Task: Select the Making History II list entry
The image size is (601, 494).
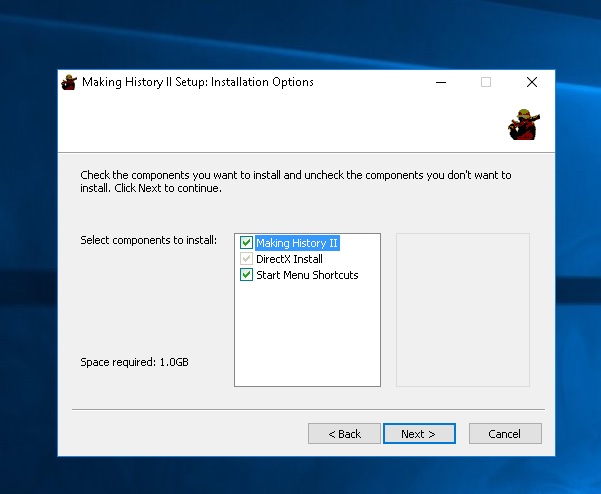Action: (x=297, y=243)
